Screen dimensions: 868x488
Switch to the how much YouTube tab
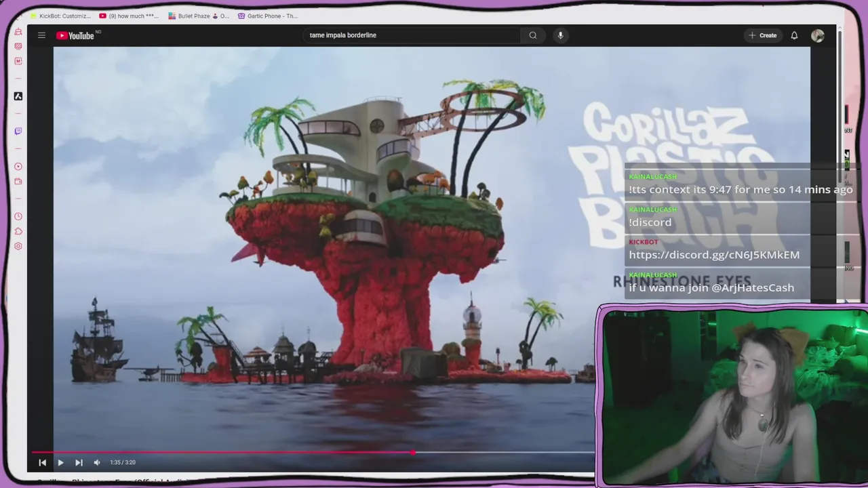(x=129, y=16)
